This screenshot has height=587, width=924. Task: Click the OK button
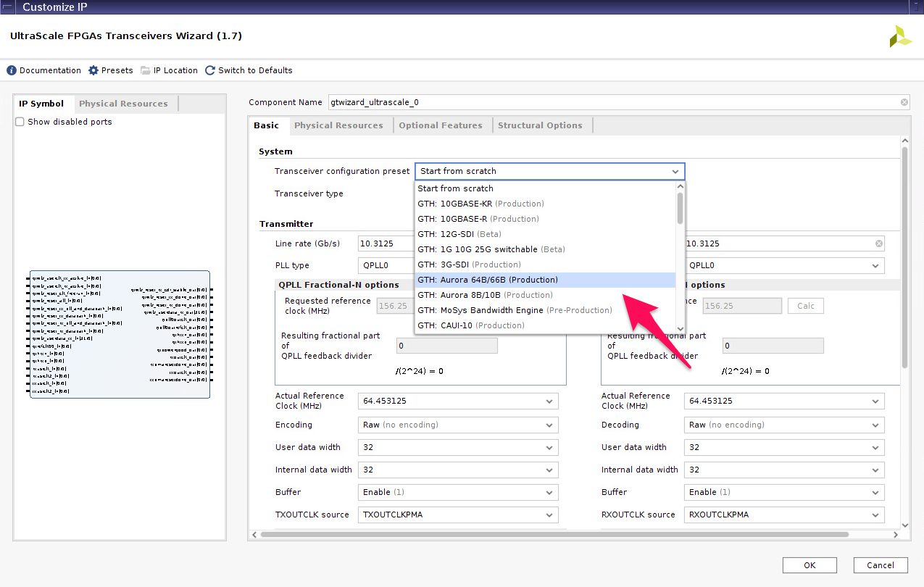pyautogui.click(x=809, y=565)
